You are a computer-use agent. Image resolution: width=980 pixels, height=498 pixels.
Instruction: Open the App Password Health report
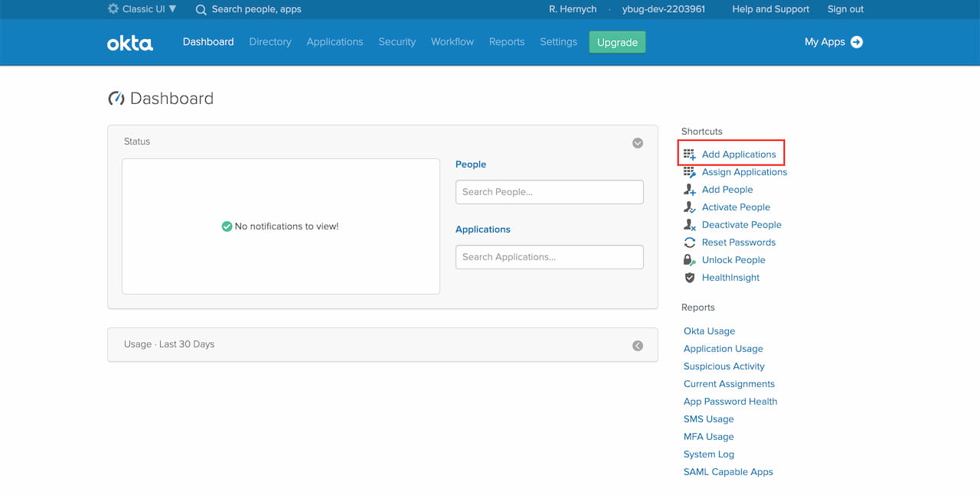pos(730,402)
